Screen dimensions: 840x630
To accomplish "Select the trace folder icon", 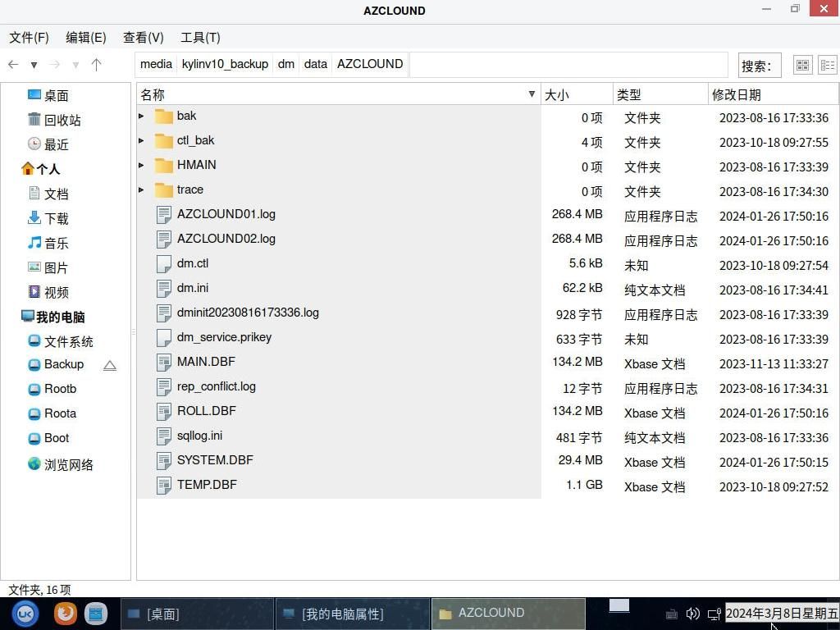I will point(163,190).
